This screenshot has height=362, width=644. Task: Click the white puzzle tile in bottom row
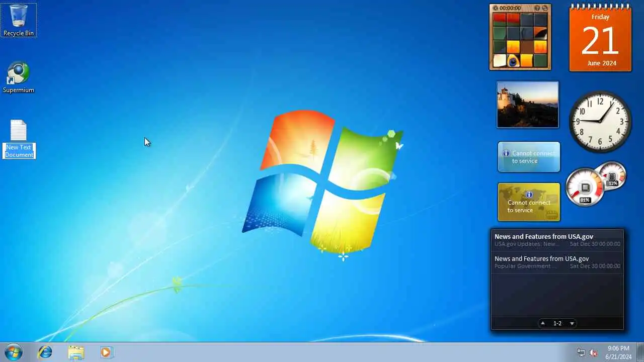coord(500,61)
